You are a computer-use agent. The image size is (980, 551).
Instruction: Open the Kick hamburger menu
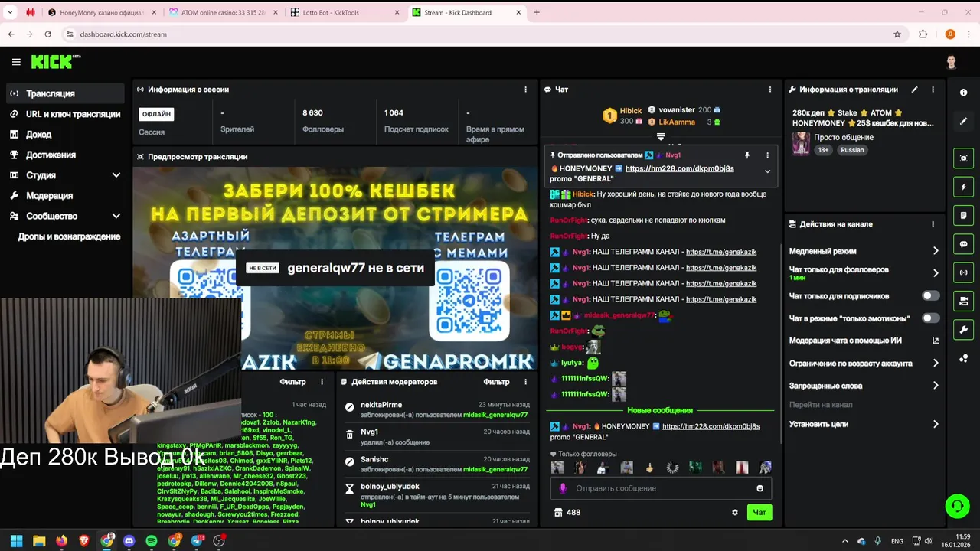16,62
